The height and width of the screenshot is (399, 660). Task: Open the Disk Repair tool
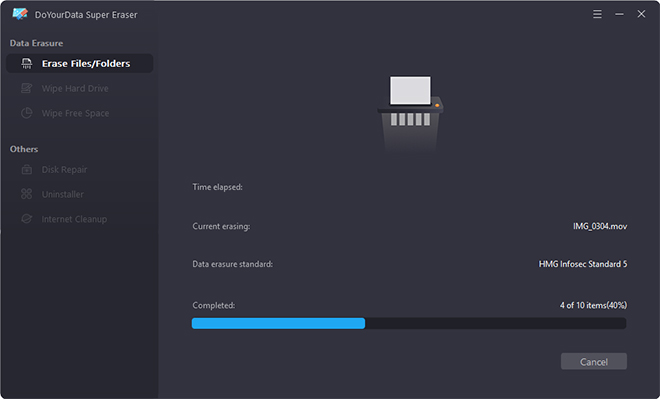[x=64, y=170]
